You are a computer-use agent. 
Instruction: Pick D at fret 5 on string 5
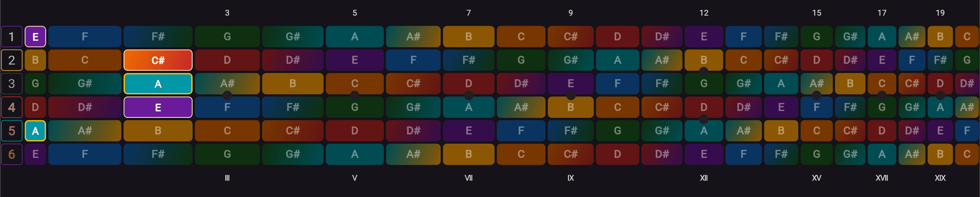click(x=355, y=131)
